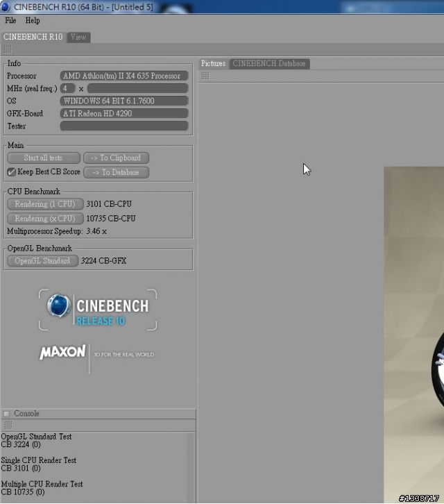Click the MHz core count field

point(67,88)
